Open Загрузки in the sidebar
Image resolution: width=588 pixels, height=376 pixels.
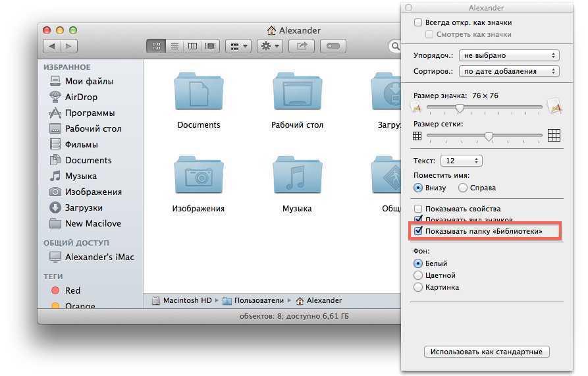76,207
